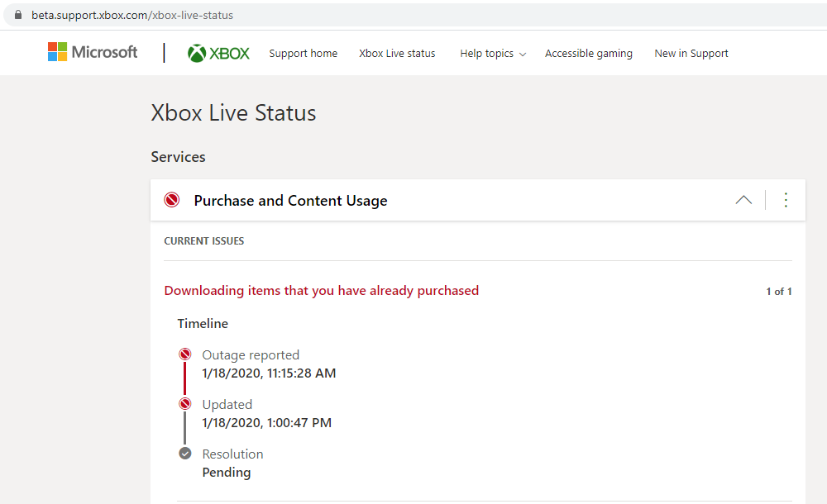Go to the Xbox Live status tab
This screenshot has height=504, width=827.
tap(397, 54)
